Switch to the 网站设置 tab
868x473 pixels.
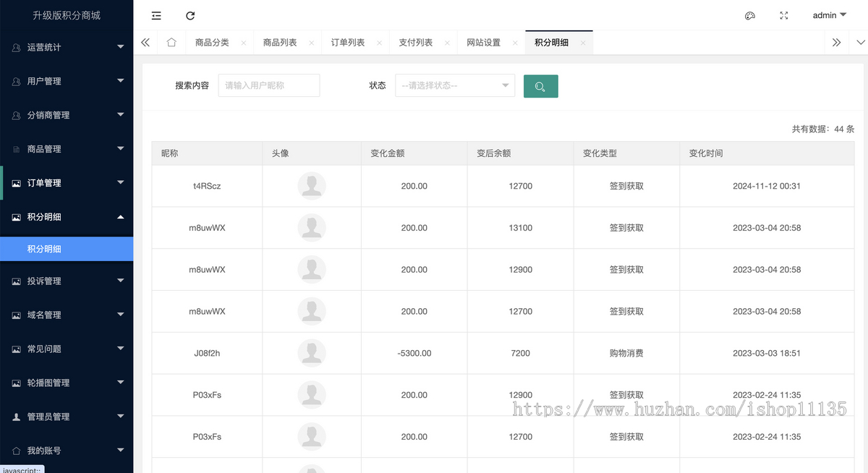[484, 43]
